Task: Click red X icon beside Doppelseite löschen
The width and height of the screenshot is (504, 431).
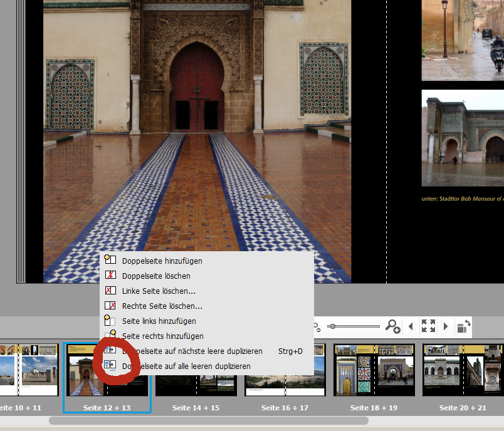Action: (110, 276)
